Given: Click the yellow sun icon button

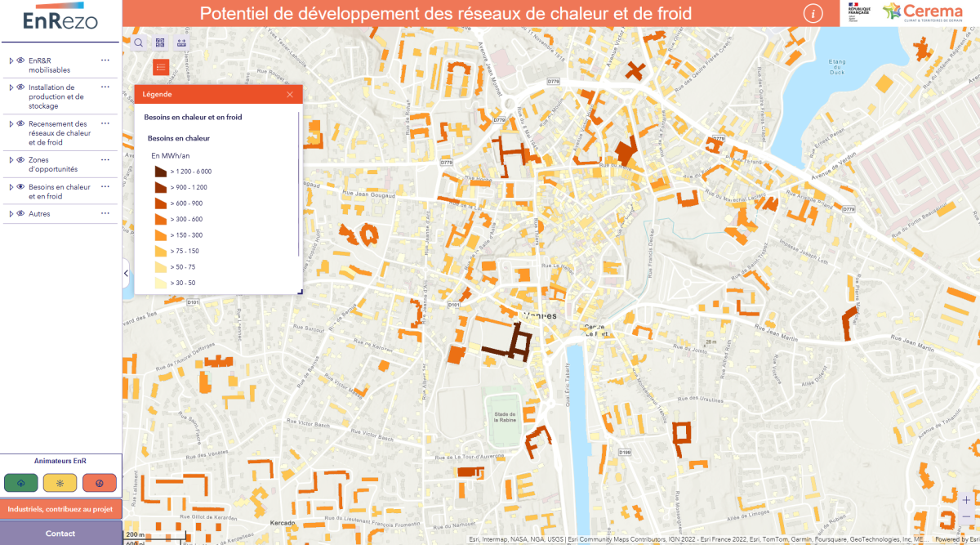Looking at the screenshot, I should (60, 483).
